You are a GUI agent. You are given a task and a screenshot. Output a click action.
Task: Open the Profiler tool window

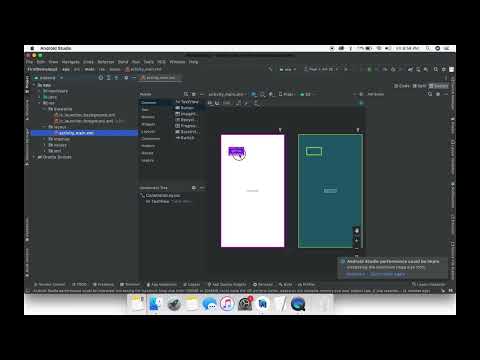point(306,284)
